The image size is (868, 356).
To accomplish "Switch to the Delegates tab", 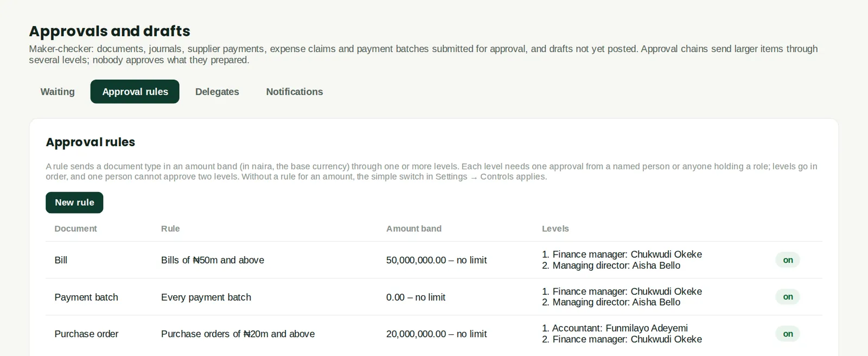I will (x=217, y=92).
